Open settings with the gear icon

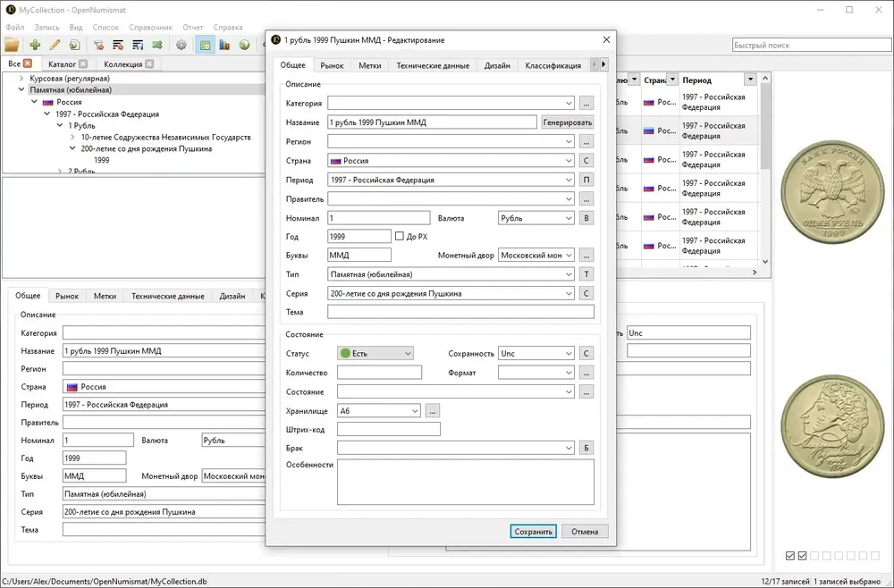coord(181,45)
